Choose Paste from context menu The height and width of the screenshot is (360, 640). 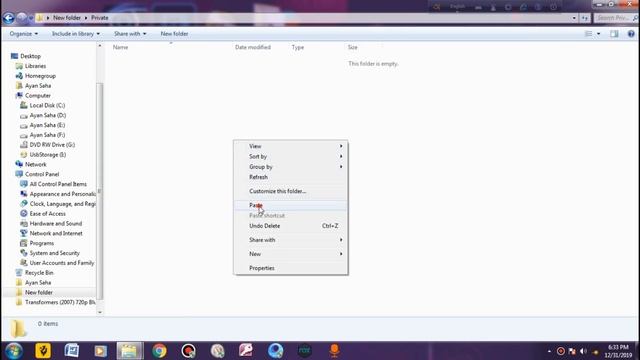coord(291,205)
